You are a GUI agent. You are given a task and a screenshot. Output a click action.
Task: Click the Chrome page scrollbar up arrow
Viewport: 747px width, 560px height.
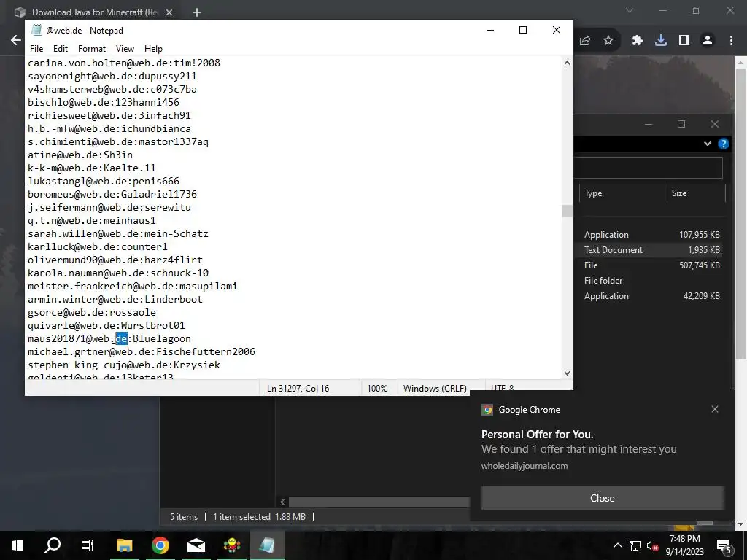coord(741,62)
